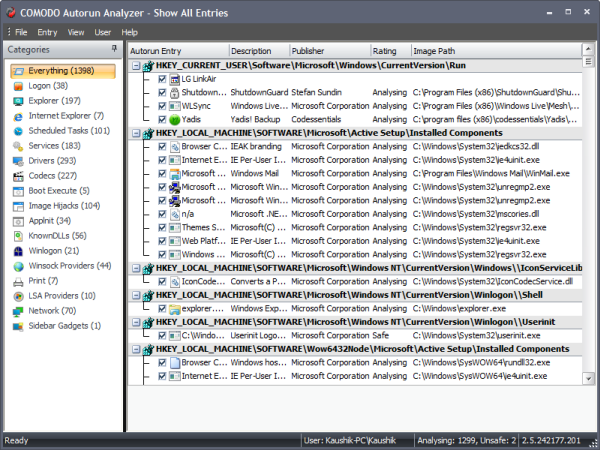Disable the IconCode entry checkbox

pos(161,282)
